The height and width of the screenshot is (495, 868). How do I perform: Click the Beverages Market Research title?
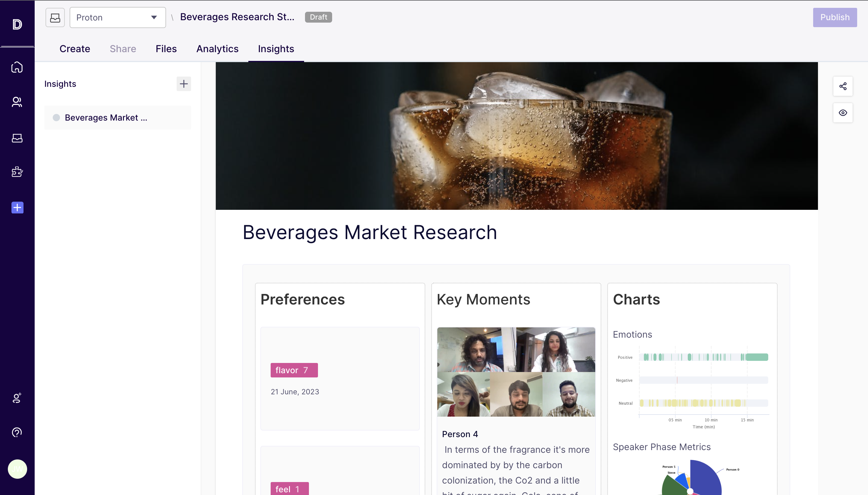point(370,232)
